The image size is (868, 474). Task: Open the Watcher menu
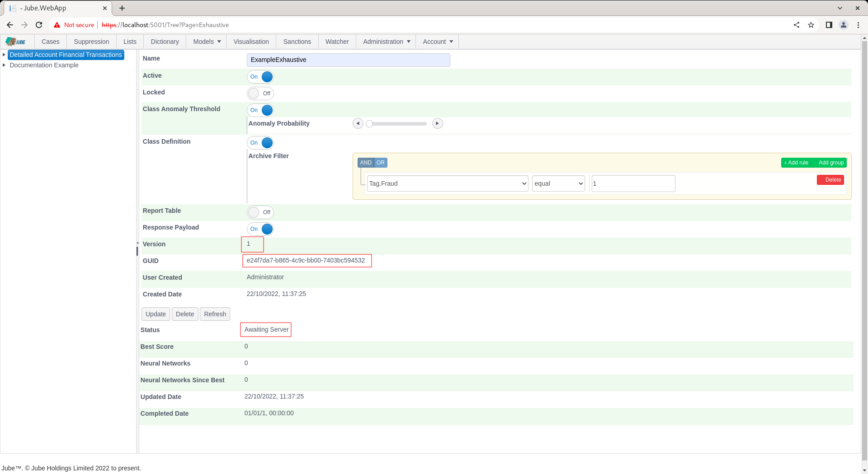click(337, 42)
